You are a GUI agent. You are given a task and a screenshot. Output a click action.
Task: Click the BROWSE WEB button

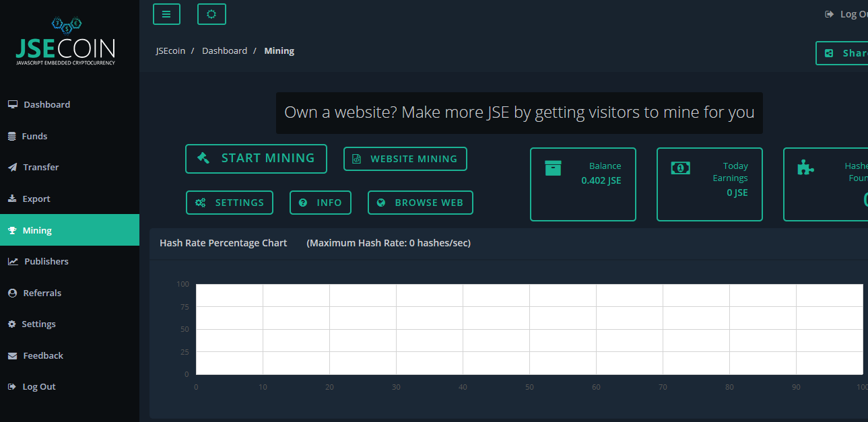pos(420,203)
